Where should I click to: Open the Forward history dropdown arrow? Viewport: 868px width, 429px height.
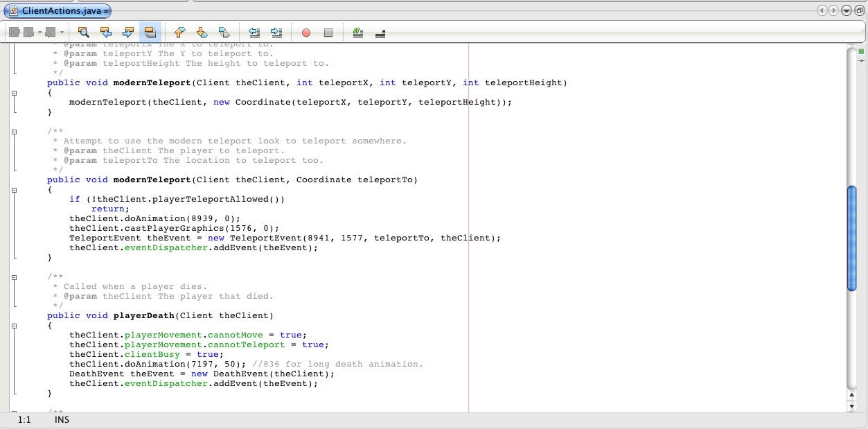pos(62,32)
